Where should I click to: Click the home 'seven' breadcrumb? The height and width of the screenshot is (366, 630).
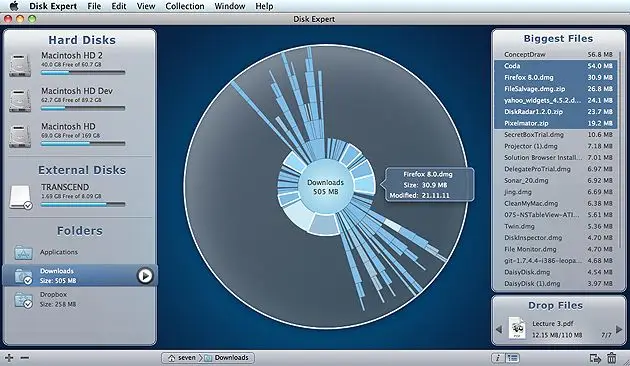(182, 358)
